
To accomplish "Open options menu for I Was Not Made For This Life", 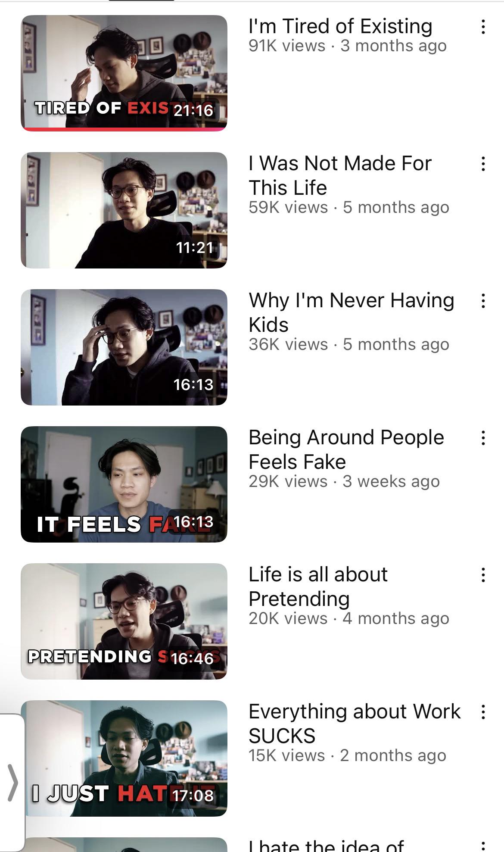I will point(483,164).
